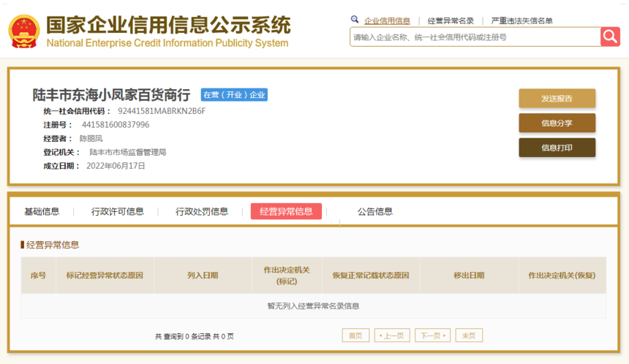The width and height of the screenshot is (629, 364).
Task: Click the record count text 共查询到 0 条记录
Action: [183, 336]
